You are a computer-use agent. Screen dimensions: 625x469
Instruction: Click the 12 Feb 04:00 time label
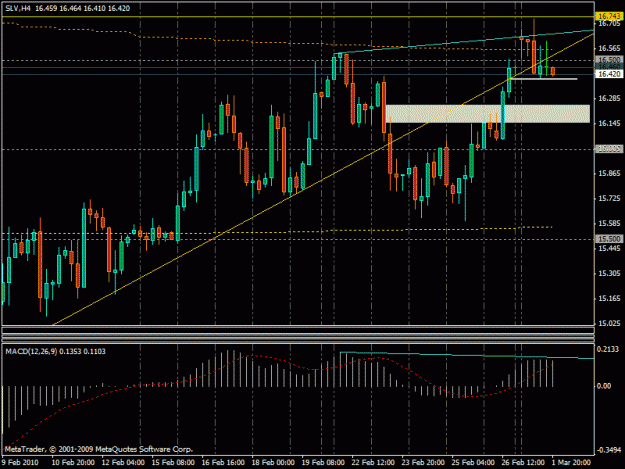(x=123, y=463)
